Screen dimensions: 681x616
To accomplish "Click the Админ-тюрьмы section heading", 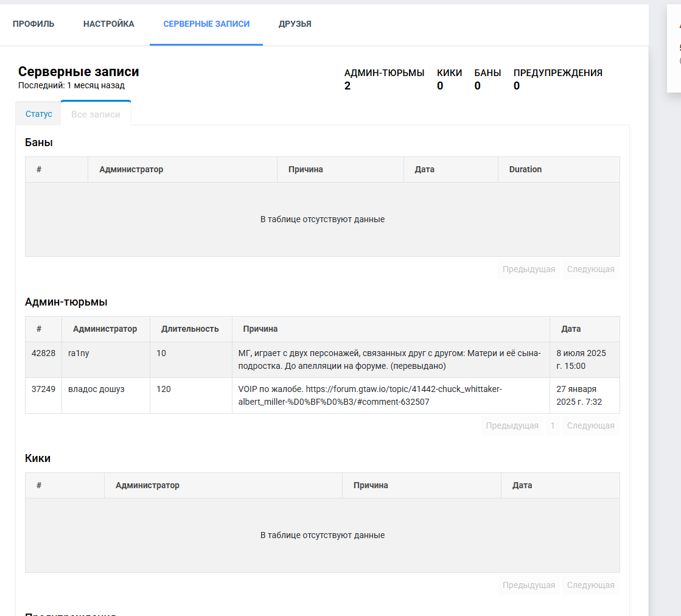I will pos(66,303).
